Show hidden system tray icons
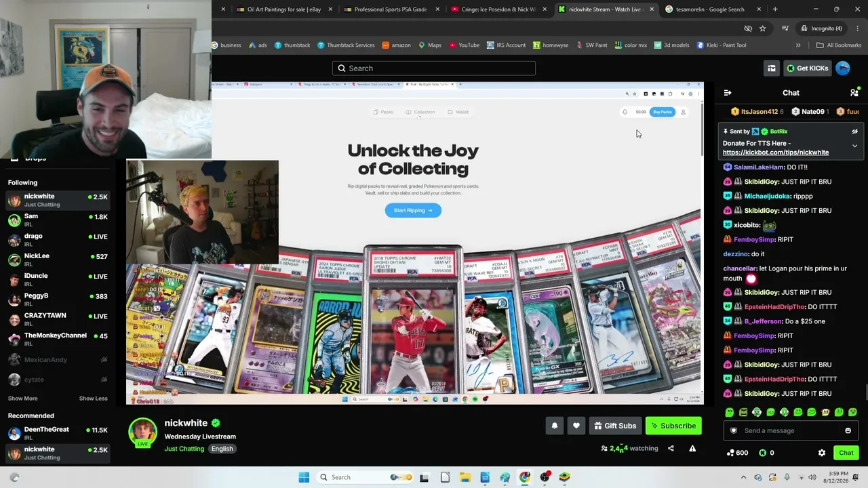Image resolution: width=868 pixels, height=488 pixels. pyautogui.click(x=743, y=477)
